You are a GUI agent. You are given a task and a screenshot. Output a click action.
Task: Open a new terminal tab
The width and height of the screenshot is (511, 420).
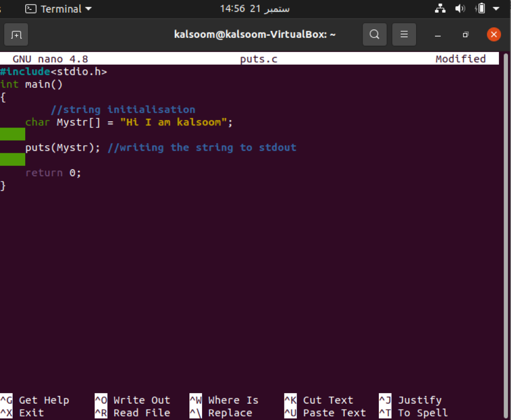[16, 34]
